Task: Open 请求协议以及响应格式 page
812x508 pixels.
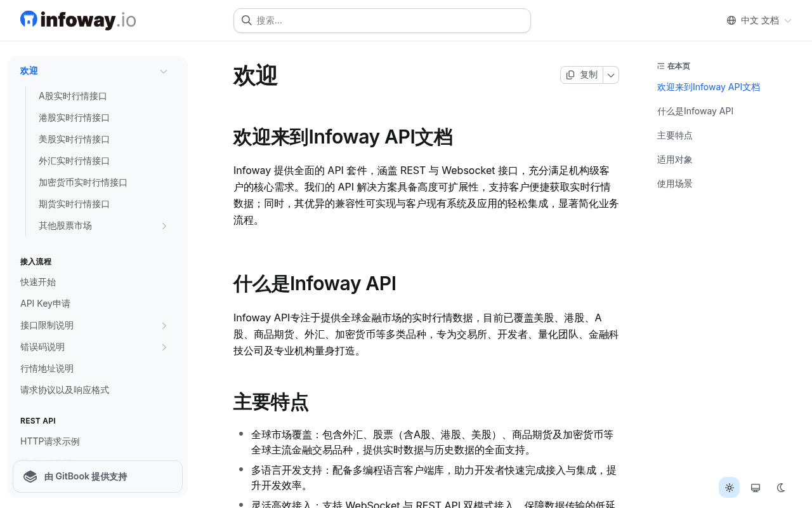Action: (65, 391)
